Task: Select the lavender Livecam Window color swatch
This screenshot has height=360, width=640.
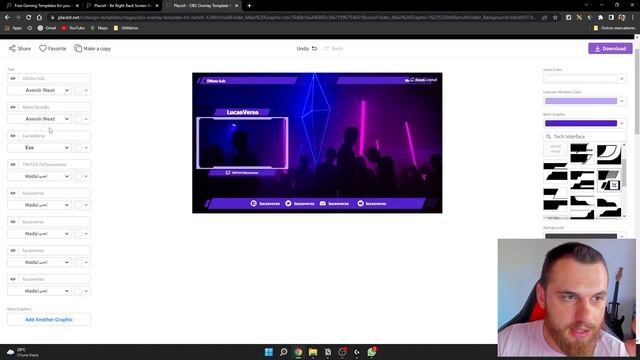Action: 581,101
